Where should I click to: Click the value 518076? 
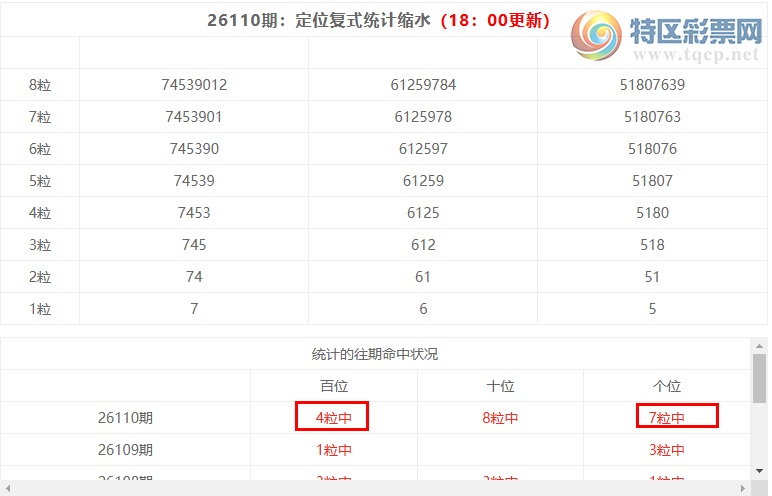[652, 149]
